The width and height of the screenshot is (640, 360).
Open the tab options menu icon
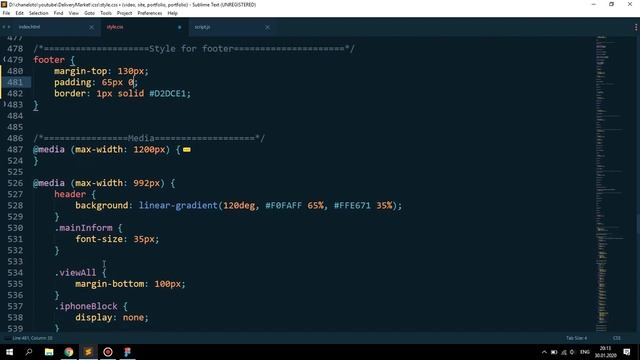636,27
